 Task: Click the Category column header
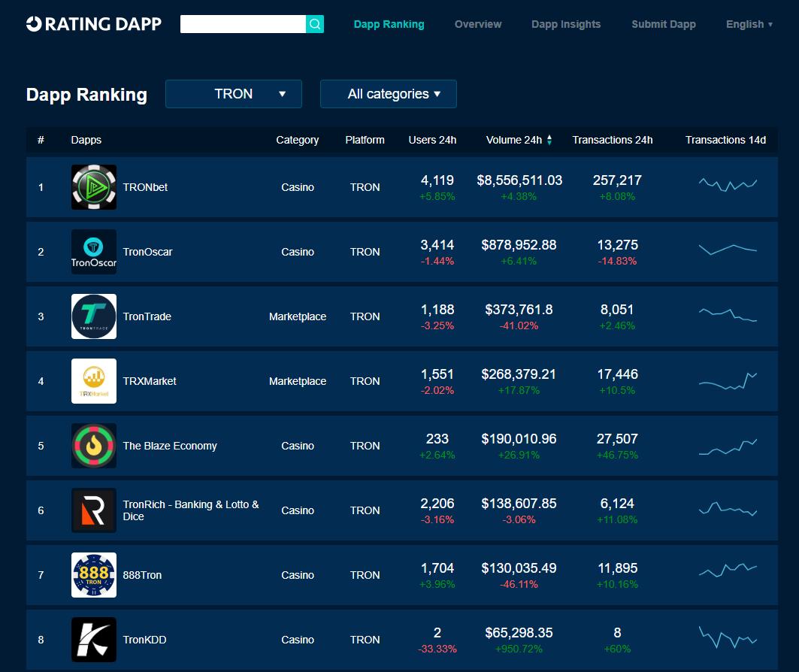tap(298, 140)
